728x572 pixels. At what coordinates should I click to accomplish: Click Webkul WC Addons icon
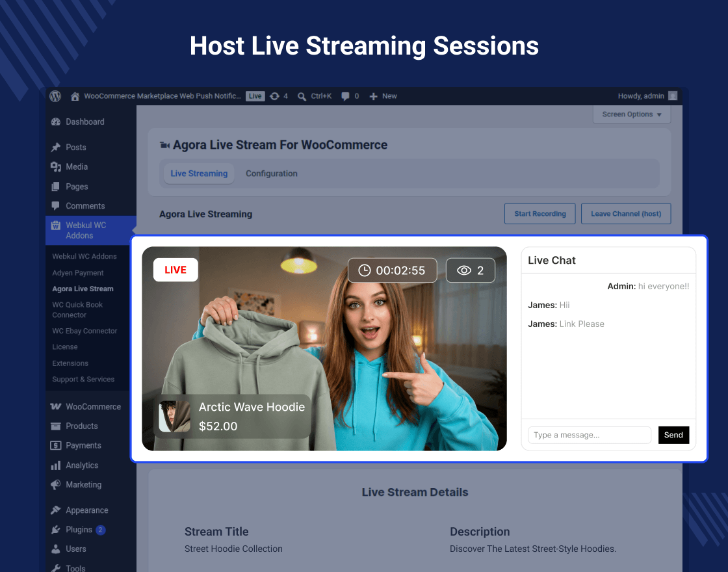56,225
